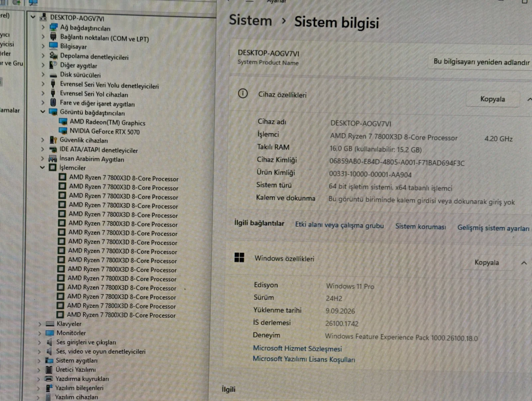Open the Sistem koruması link
Viewport: 532px width, 401px height.
pyautogui.click(x=421, y=227)
